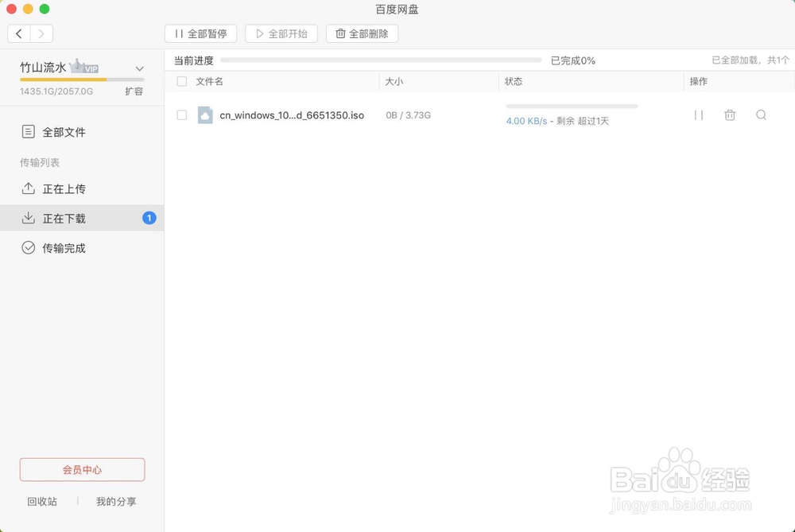Click the storage usage bar
The height and width of the screenshot is (532, 795).
click(82, 80)
